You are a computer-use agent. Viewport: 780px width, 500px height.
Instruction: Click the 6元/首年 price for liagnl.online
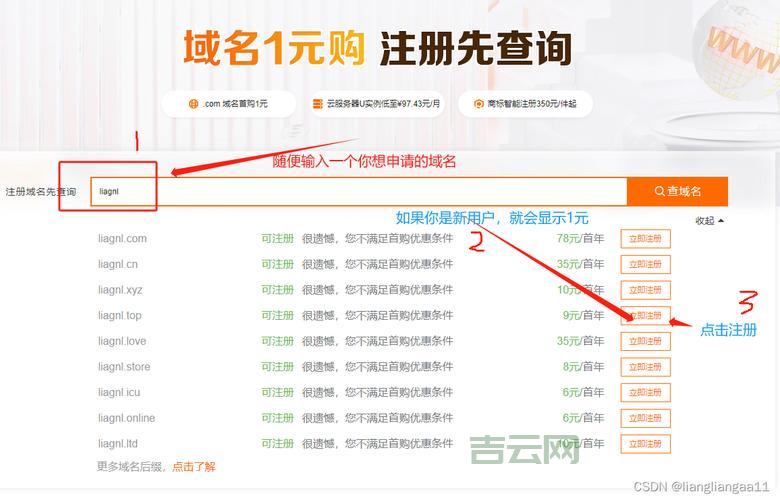tap(583, 418)
